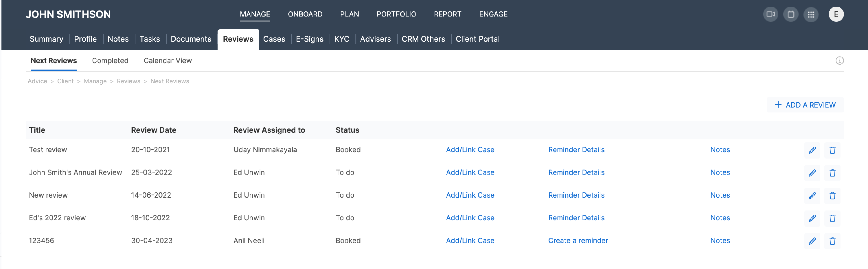
Task: Switch to the Documents tab
Action: point(191,39)
